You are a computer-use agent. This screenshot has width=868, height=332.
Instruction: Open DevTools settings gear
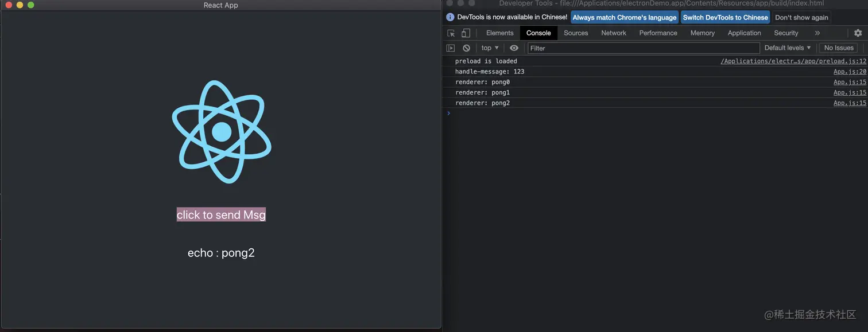[858, 33]
